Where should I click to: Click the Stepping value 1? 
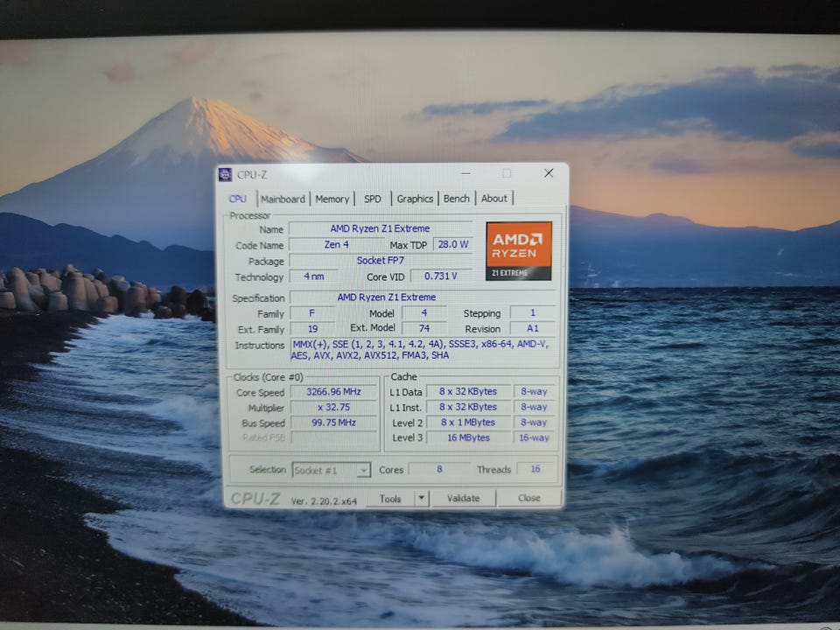[533, 312]
